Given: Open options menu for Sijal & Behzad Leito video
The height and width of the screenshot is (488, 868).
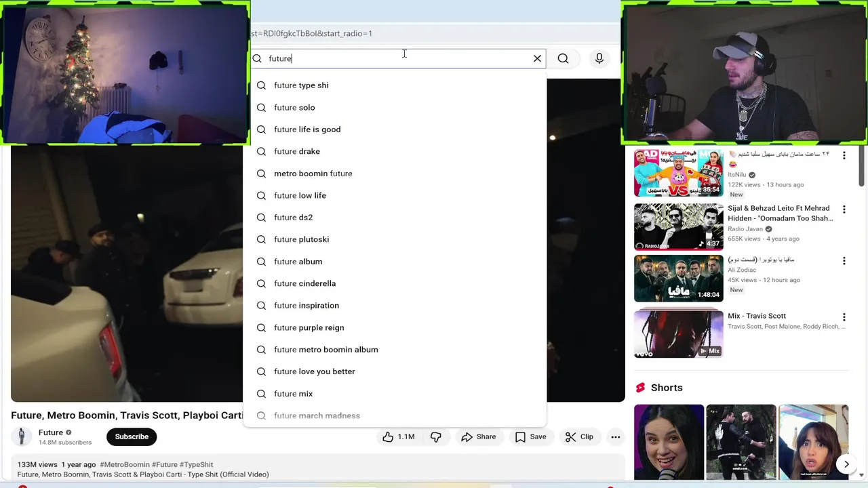Looking at the screenshot, I should click(x=844, y=209).
